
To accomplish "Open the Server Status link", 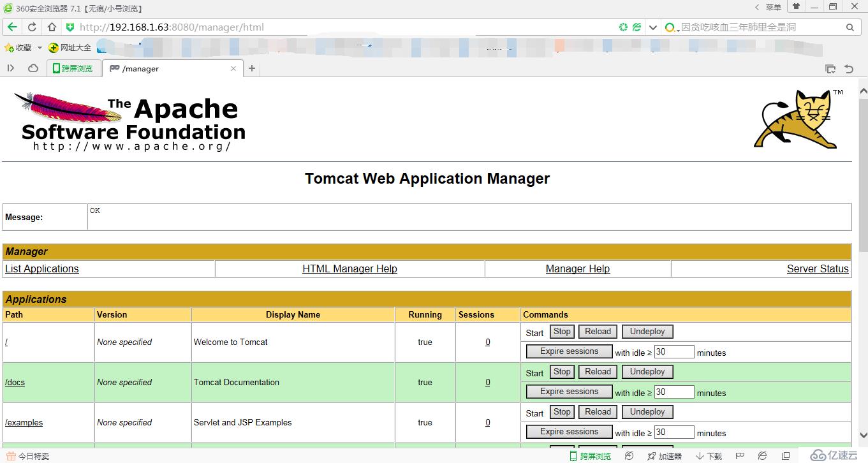I will click(818, 269).
